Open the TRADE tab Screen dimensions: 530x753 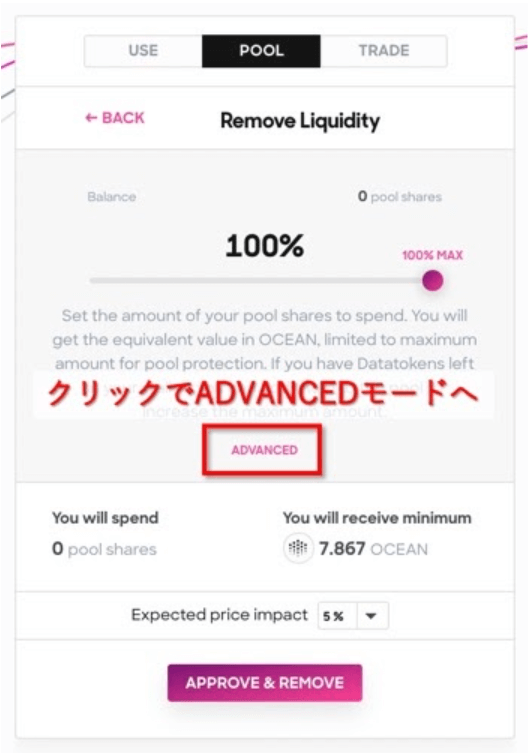tap(384, 51)
